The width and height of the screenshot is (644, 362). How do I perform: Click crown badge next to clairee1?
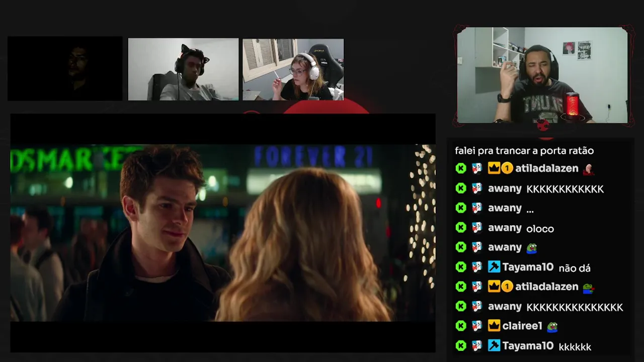(x=494, y=326)
